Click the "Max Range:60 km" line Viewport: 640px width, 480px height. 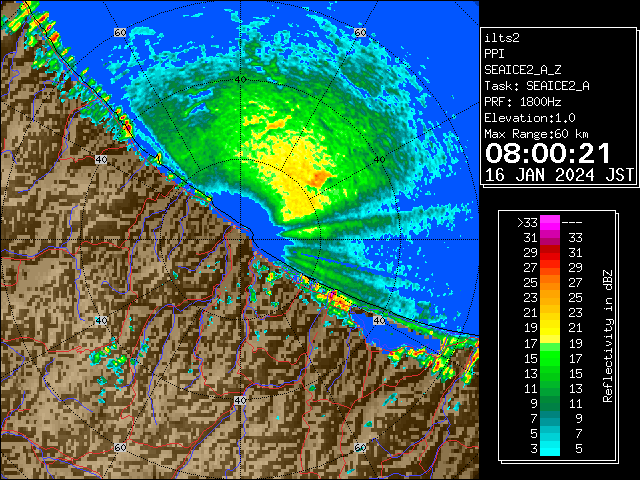pos(537,134)
